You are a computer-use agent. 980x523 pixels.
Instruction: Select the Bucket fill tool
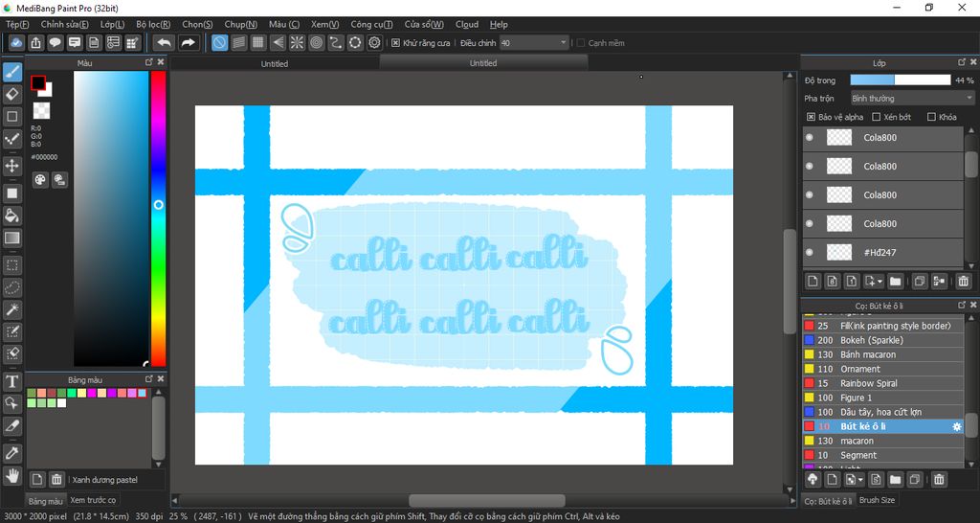11,216
